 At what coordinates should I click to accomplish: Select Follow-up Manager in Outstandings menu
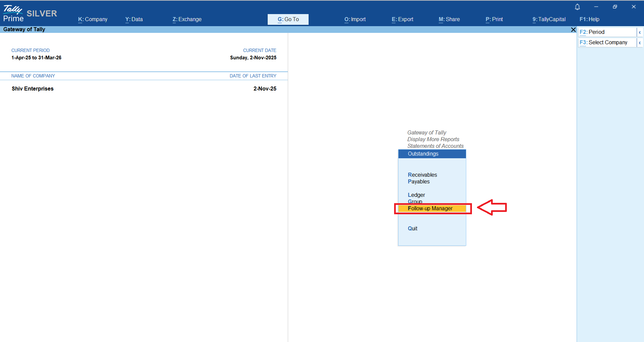[430, 209]
